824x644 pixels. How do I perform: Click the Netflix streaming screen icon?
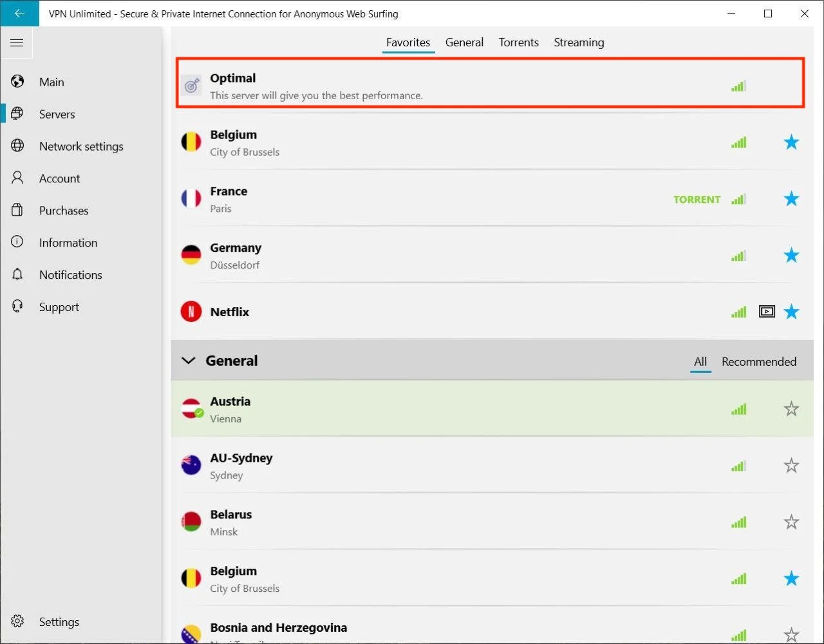pyautogui.click(x=767, y=312)
